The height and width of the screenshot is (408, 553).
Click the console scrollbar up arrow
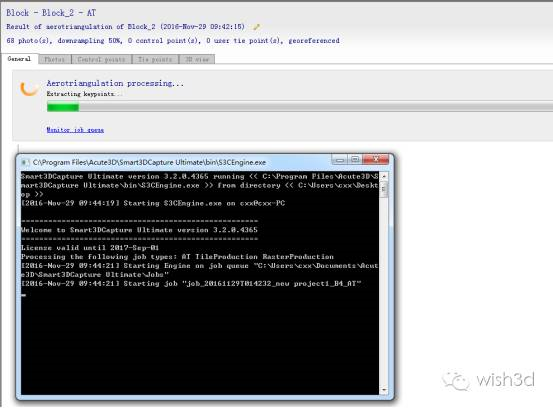point(384,176)
